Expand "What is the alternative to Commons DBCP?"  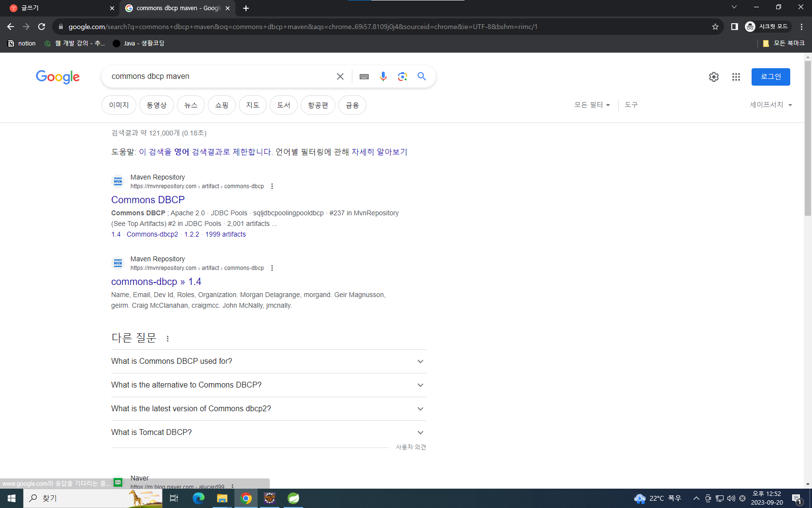click(269, 385)
